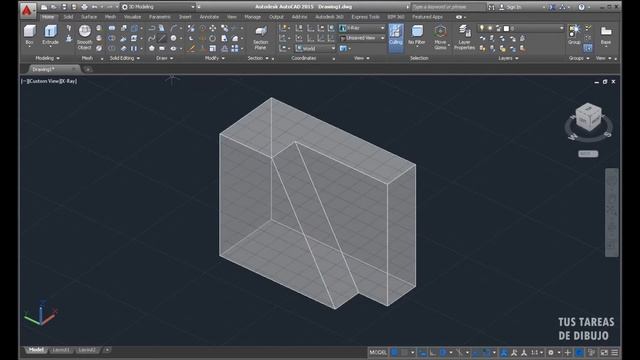Click the layer light bulb on/off icon
The width and height of the screenshot is (640, 360).
(x=482, y=28)
